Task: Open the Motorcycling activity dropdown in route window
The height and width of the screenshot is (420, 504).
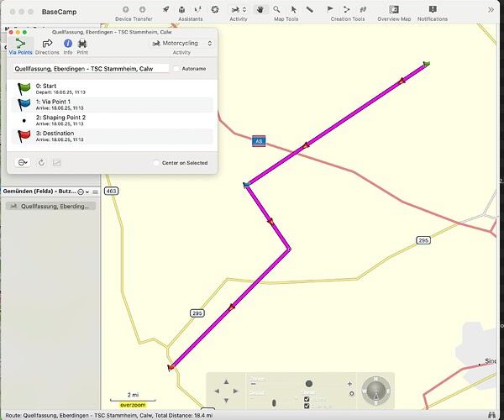Action: coord(182,43)
